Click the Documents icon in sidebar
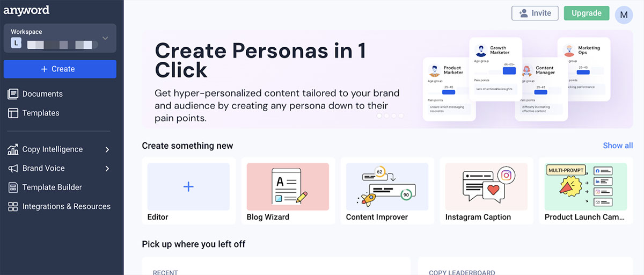The width and height of the screenshot is (644, 275). coord(13,94)
